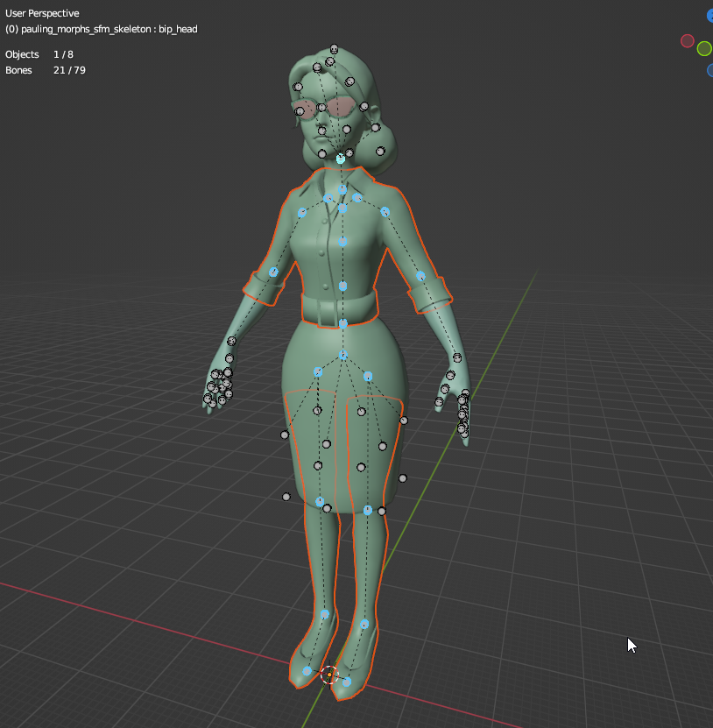Select the highlighted bip_head bone joint at the chin
Image resolution: width=713 pixels, height=728 pixels.
point(341,159)
